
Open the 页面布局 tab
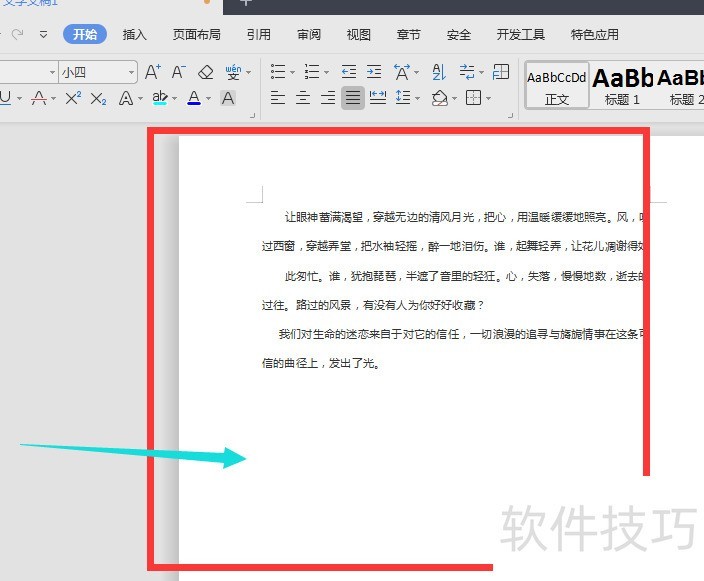click(x=197, y=35)
